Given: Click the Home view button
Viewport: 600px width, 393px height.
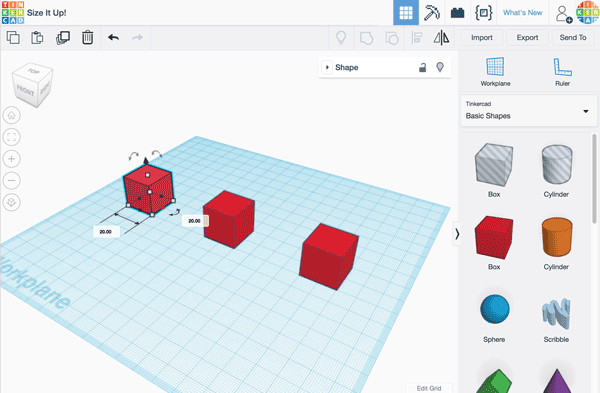Looking at the screenshot, I should click(11, 115).
